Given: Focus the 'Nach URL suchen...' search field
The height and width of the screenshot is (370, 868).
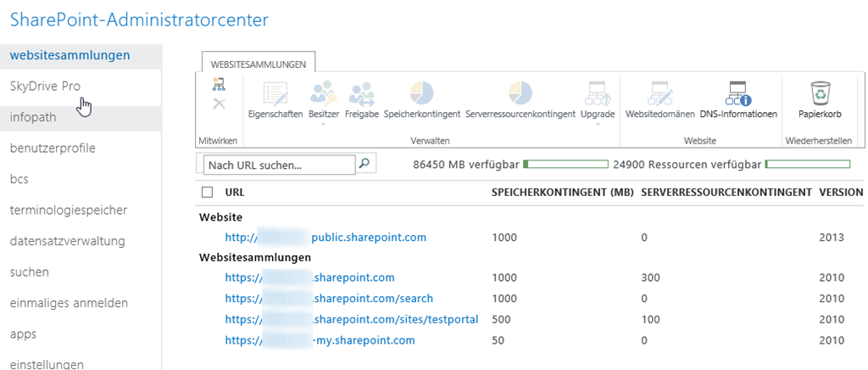Looking at the screenshot, I should tap(278, 165).
